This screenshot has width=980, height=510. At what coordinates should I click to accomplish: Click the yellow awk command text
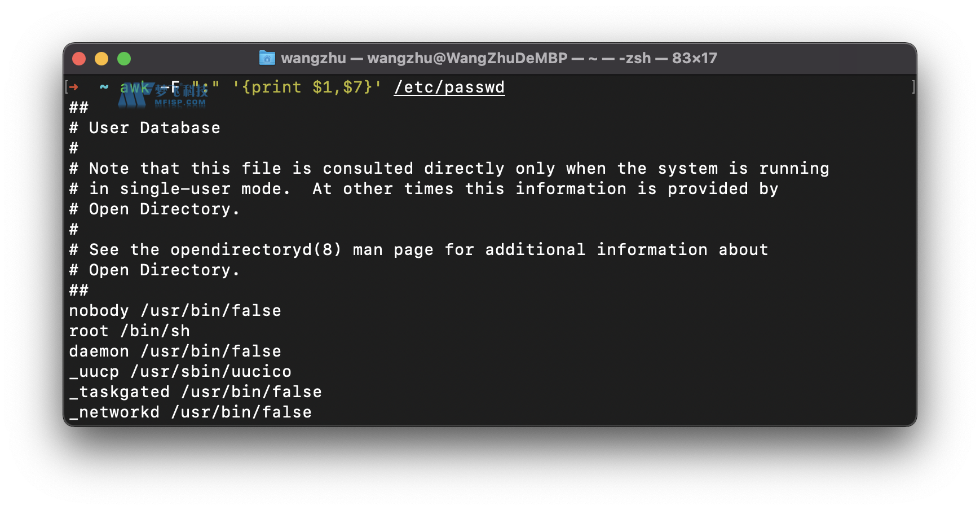coord(134,87)
